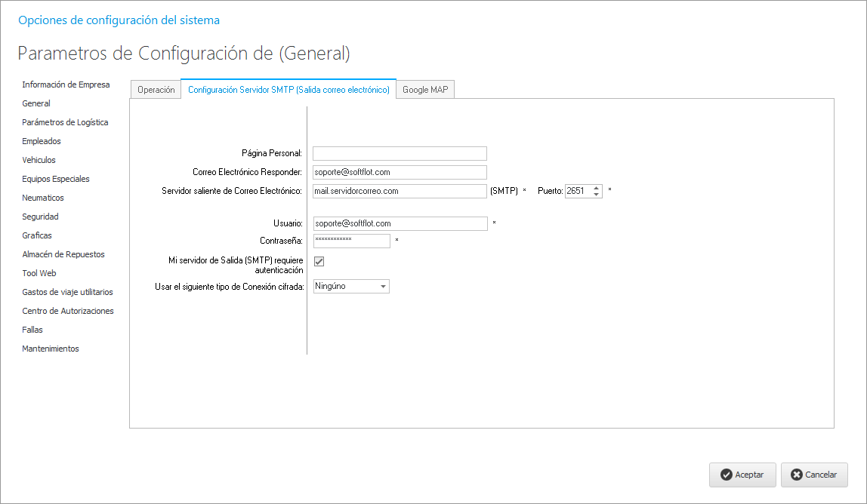Viewport: 867px width, 504px height.
Task: Select Parámetros de Logística in sidebar
Action: pyautogui.click(x=65, y=122)
